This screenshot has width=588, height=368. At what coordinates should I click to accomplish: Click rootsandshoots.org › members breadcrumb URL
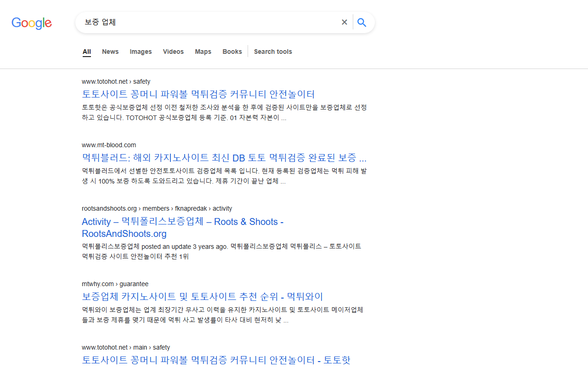(157, 208)
